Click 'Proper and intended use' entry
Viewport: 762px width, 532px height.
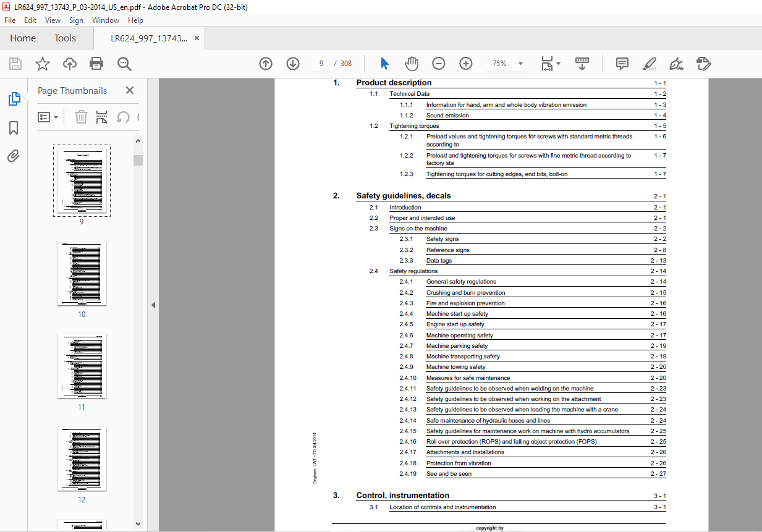coord(422,218)
